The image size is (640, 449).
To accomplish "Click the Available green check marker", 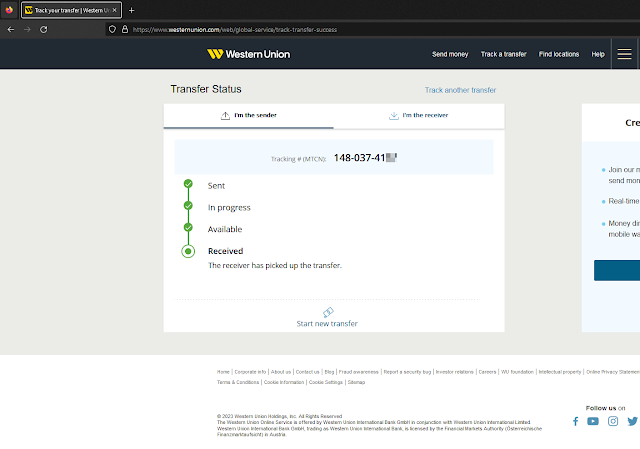I will point(188,227).
